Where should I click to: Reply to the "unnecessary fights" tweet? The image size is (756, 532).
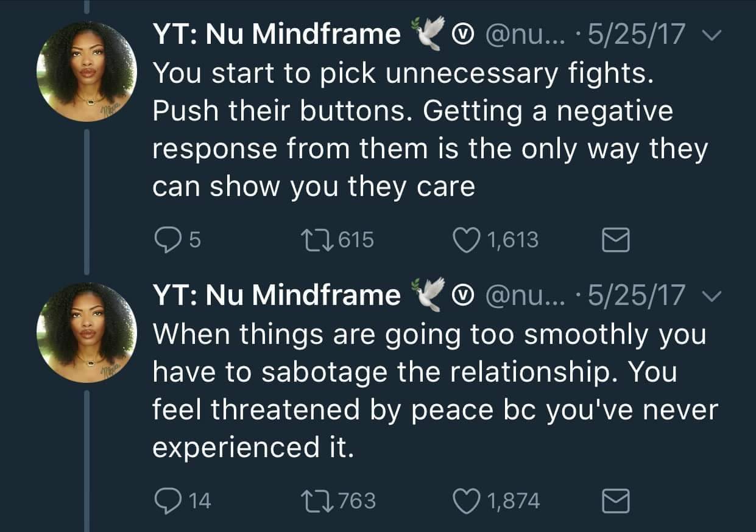(x=164, y=240)
